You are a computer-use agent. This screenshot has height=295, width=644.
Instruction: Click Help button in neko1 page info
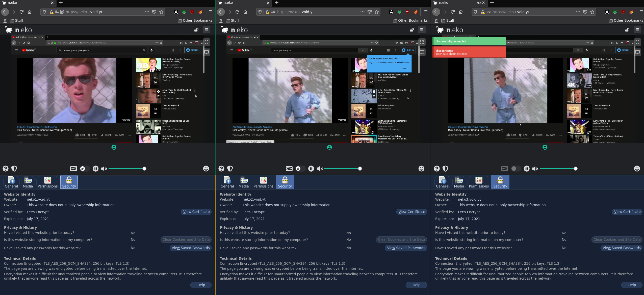(x=201, y=285)
